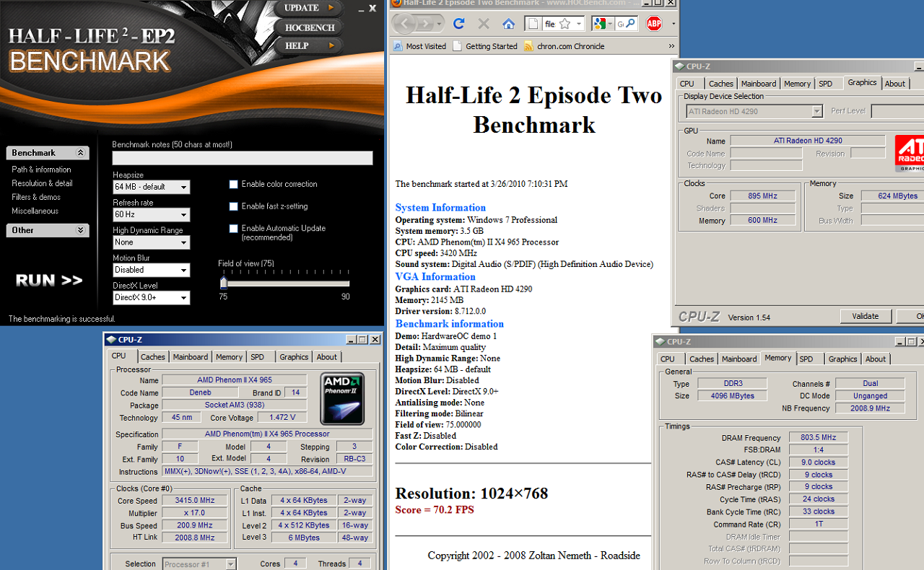The image size is (924, 570).
Task: Open the Heapsize dropdown
Action: pos(151,187)
